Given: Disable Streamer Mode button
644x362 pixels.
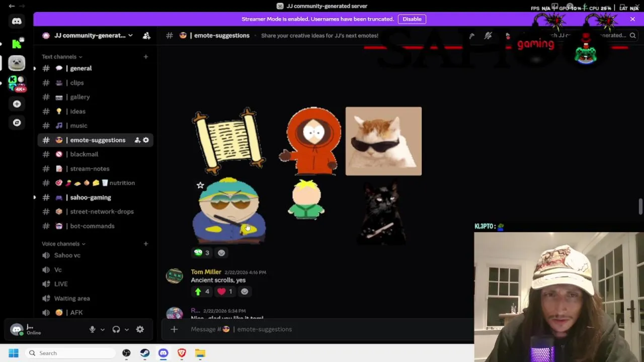Looking at the screenshot, I should [412, 19].
